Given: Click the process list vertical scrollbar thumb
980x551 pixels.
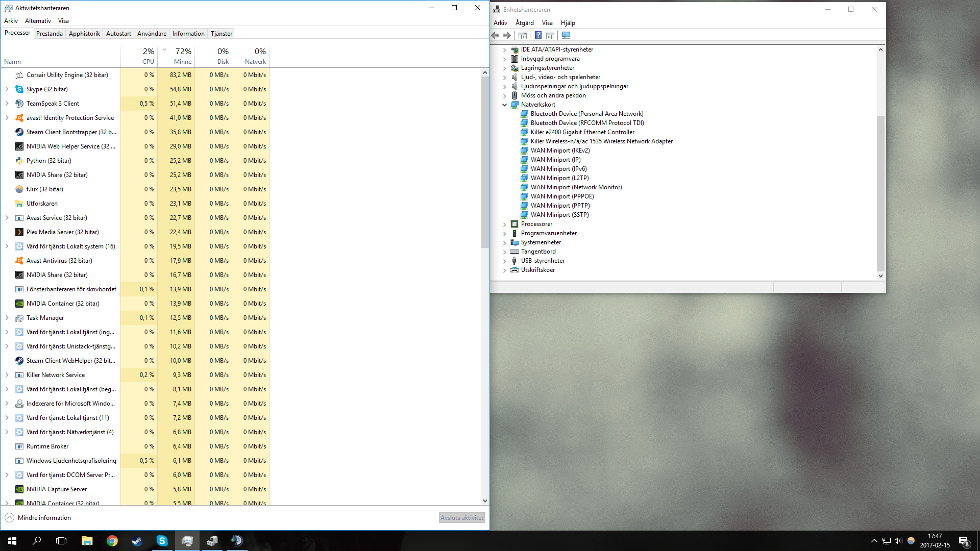Looking at the screenshot, I should pyautogui.click(x=485, y=162).
